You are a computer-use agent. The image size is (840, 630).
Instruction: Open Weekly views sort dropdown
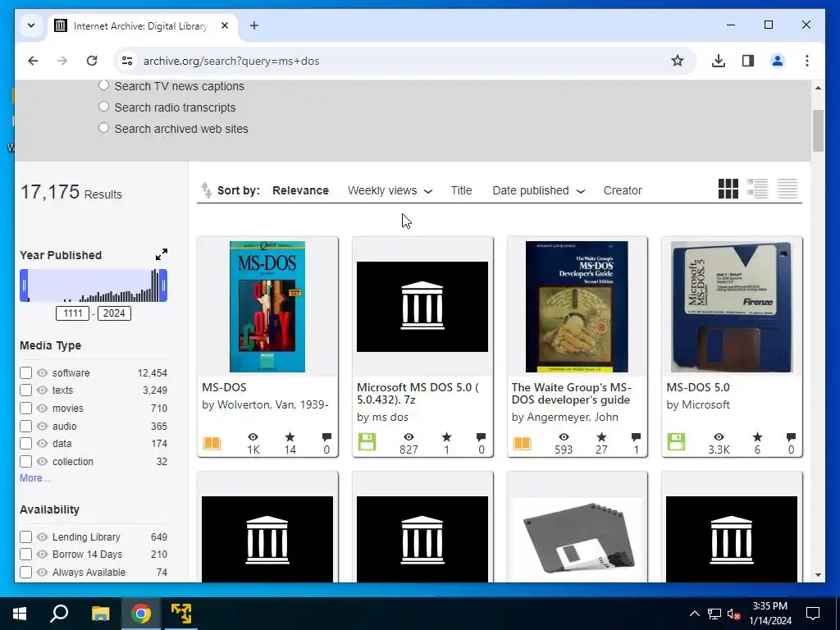pos(390,190)
